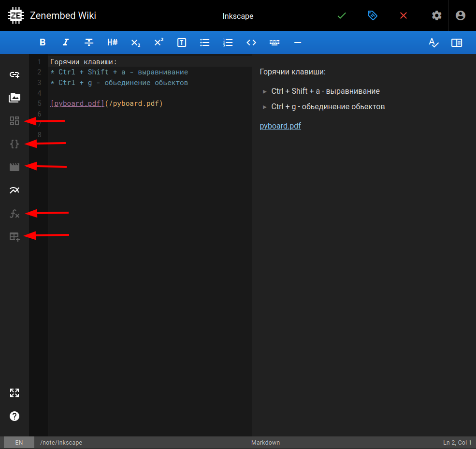476x449 pixels.
Task: Click the Zenembed Wiki logo icon
Action: pyautogui.click(x=16, y=15)
